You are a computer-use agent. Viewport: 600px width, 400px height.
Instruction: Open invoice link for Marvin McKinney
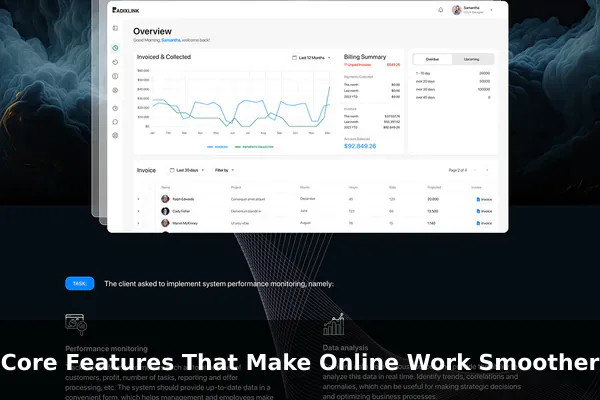[484, 223]
